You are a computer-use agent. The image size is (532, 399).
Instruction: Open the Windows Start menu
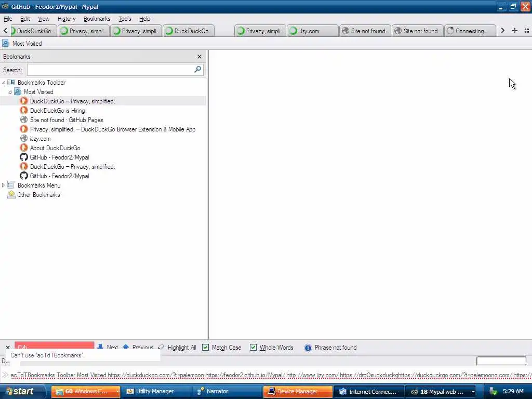(22, 392)
